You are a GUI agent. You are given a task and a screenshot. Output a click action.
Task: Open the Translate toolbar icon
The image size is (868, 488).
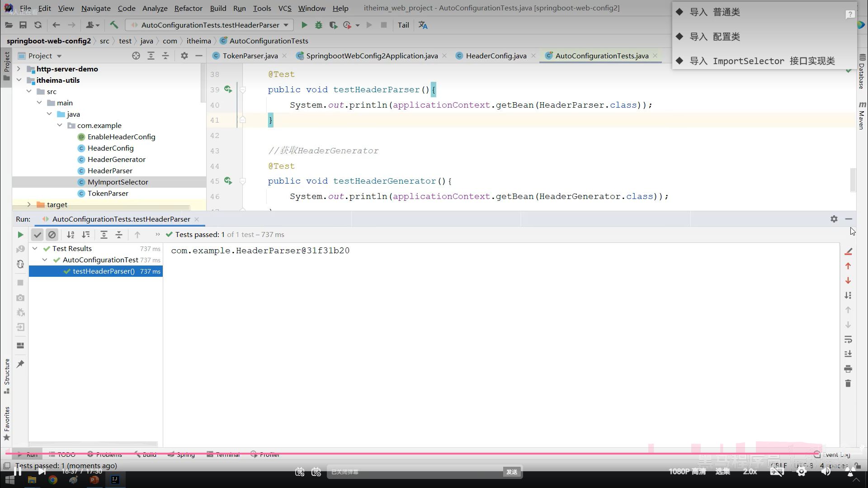(423, 25)
